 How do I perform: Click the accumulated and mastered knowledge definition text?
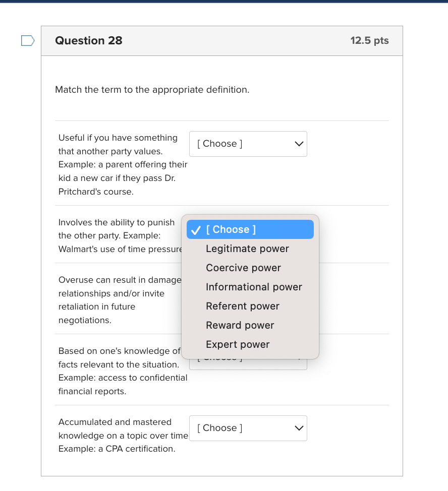[x=124, y=435]
